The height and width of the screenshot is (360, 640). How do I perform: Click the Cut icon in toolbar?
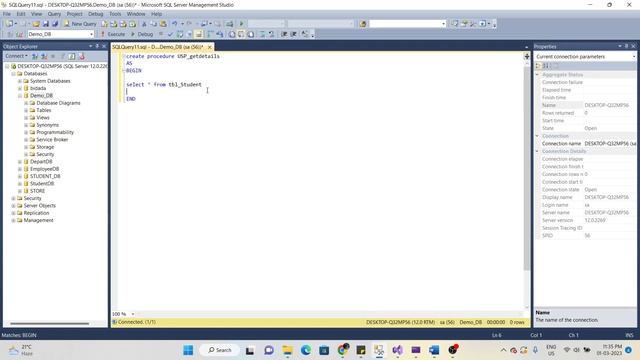click(144, 24)
